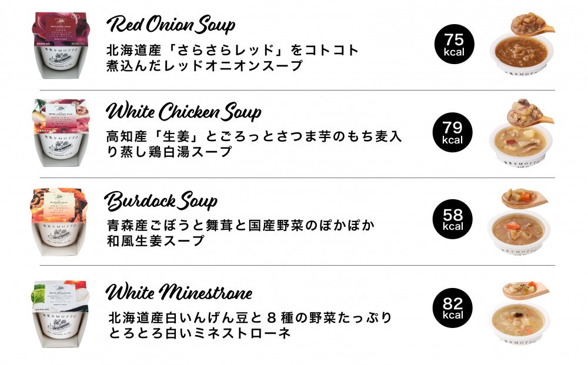This screenshot has height=365, width=588.
Task: Open the White Minestrone bowl photo
Action: pyautogui.click(x=519, y=312)
